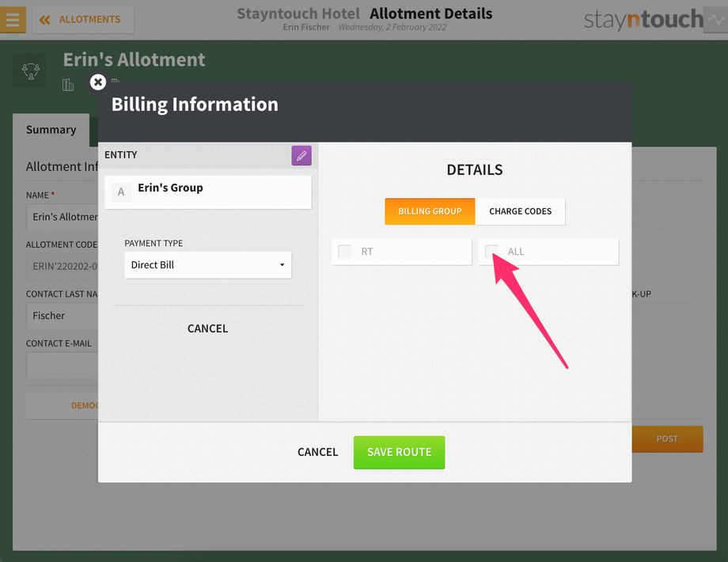The image size is (728, 562).
Task: Open the Payment Type dropdown
Action: point(208,264)
